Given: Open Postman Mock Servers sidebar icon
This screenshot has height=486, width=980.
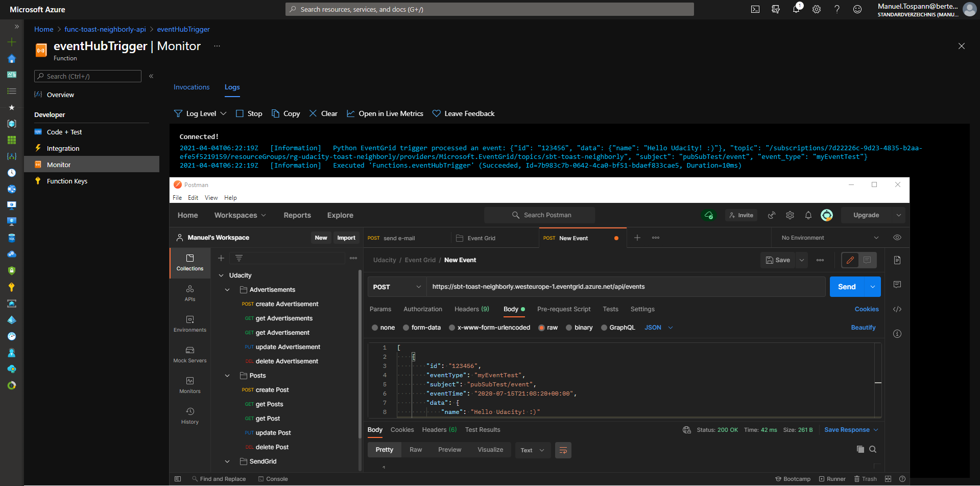Looking at the screenshot, I should coord(190,355).
